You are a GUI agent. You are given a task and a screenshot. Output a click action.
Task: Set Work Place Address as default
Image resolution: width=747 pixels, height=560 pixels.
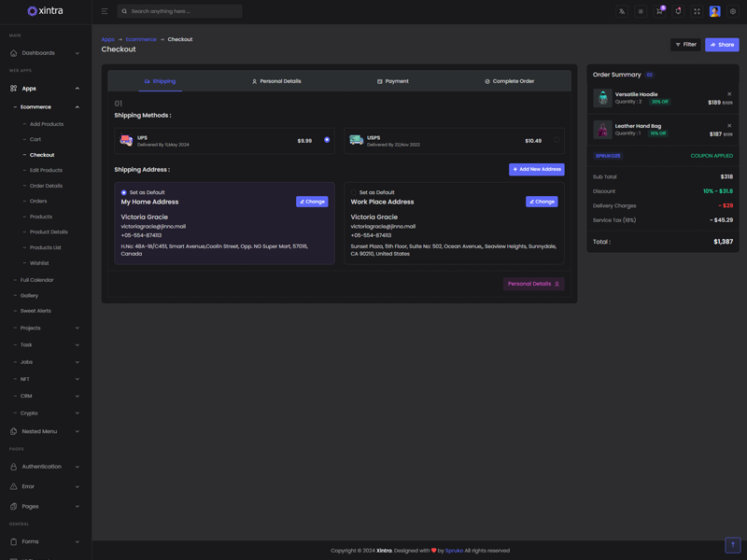tap(354, 192)
